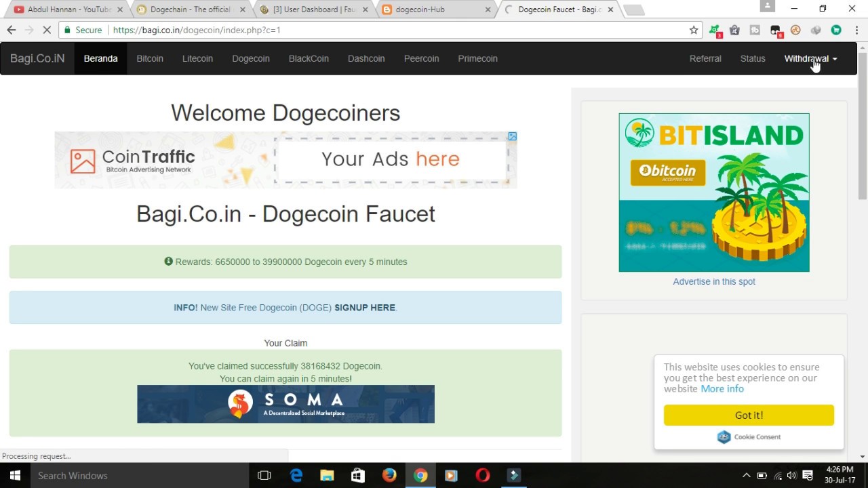Open the SOMA banner ad
Viewport: 868px width, 488px height.
[x=285, y=404]
